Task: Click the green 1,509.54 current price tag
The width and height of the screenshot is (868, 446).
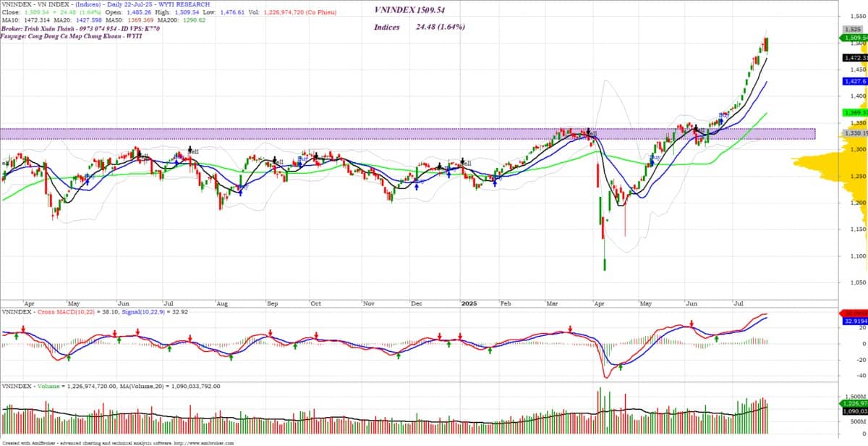Action: click(854, 38)
